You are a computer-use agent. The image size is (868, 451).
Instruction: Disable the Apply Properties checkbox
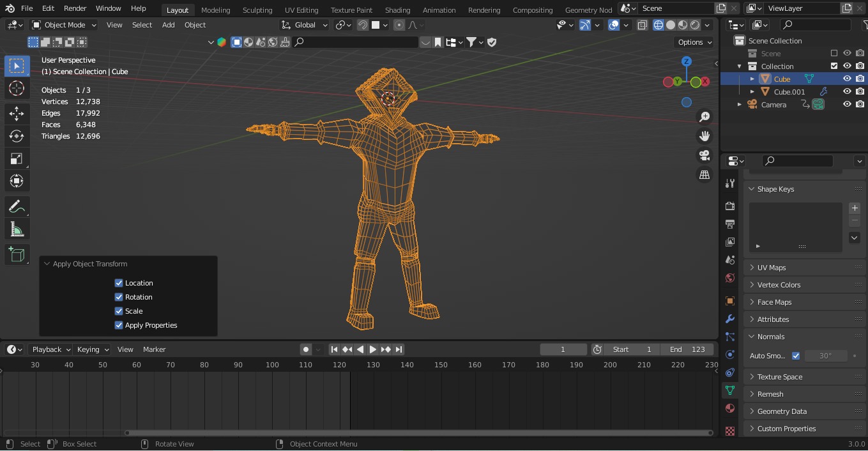point(119,325)
